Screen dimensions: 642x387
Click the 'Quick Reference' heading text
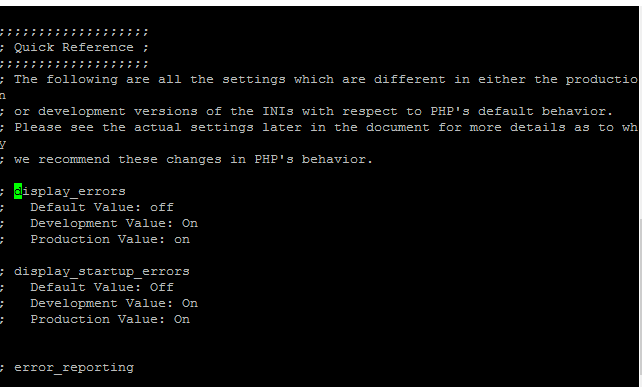click(x=74, y=48)
